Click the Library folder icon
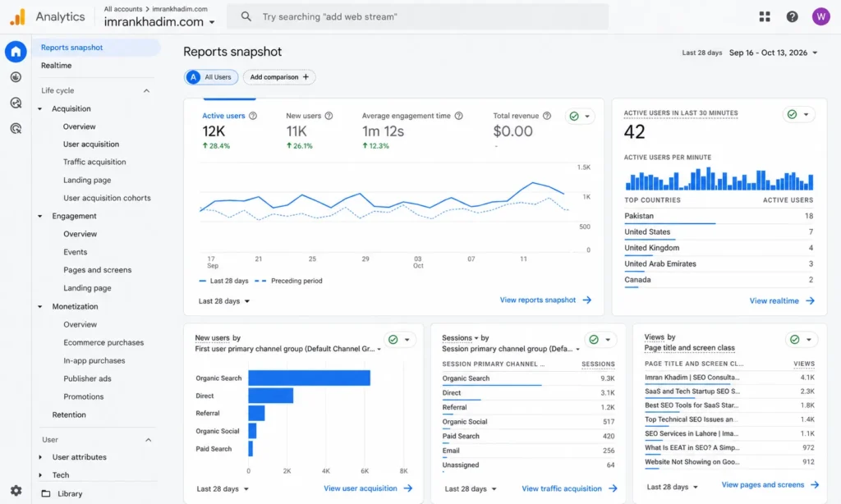841x504 pixels. click(x=46, y=493)
